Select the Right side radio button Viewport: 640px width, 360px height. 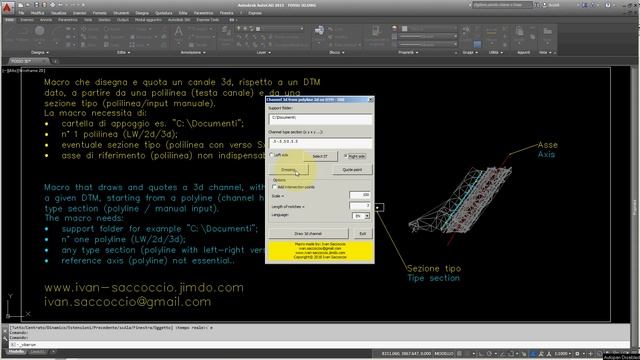click(346, 156)
